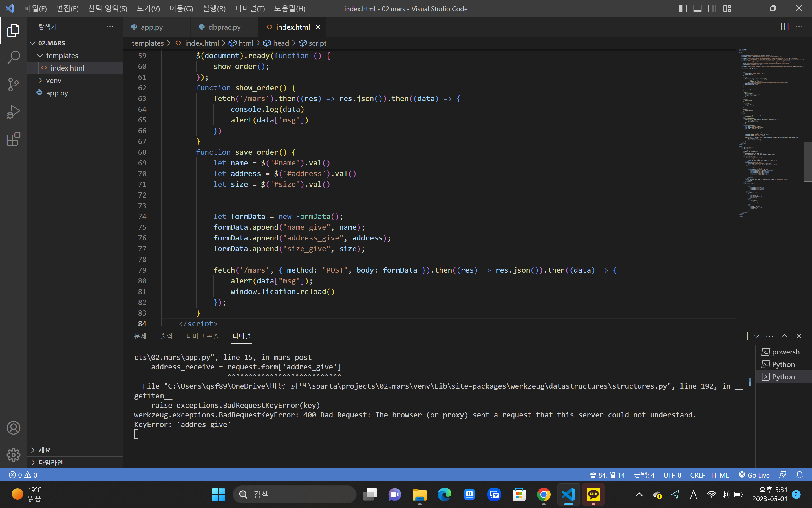Show the 출력 output panel tab
The image size is (812, 508).
click(166, 336)
